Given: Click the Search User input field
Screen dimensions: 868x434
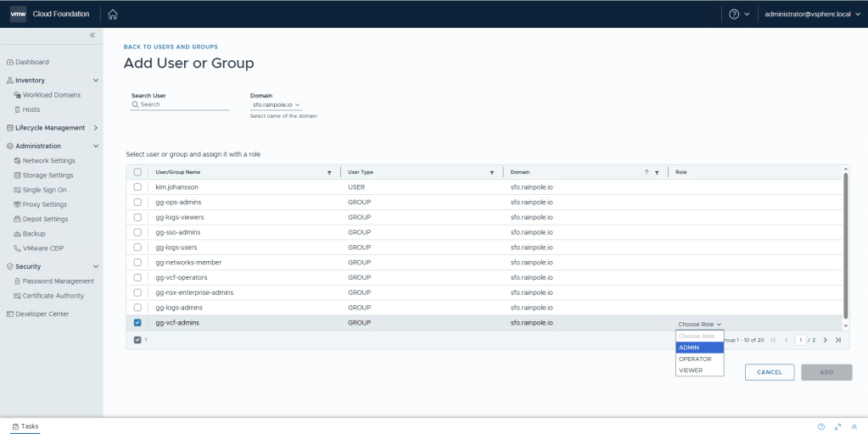Looking at the screenshot, I should [183, 104].
